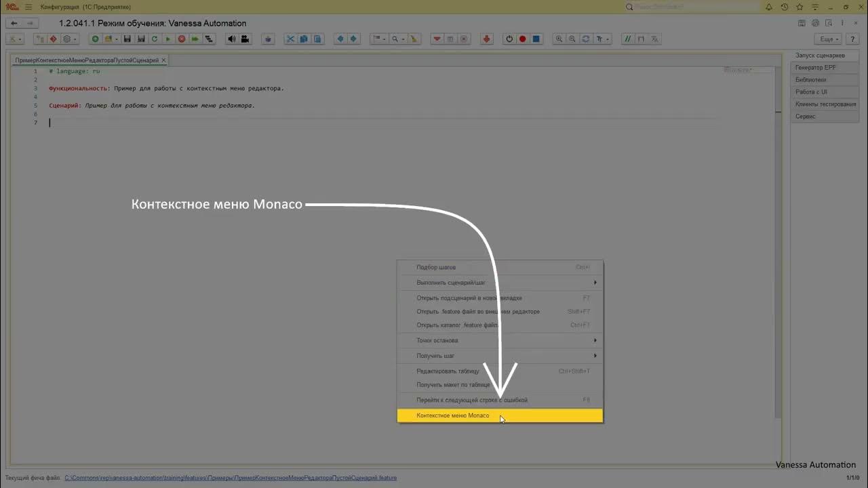Image resolution: width=868 pixels, height=488 pixels.
Task: Click the video camera recording icon
Action: pos(245,39)
